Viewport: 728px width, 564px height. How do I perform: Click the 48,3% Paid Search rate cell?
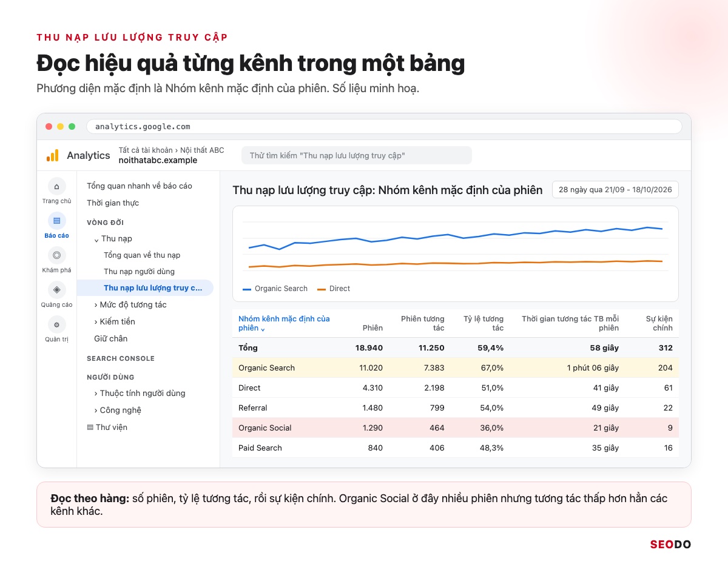pyautogui.click(x=492, y=448)
